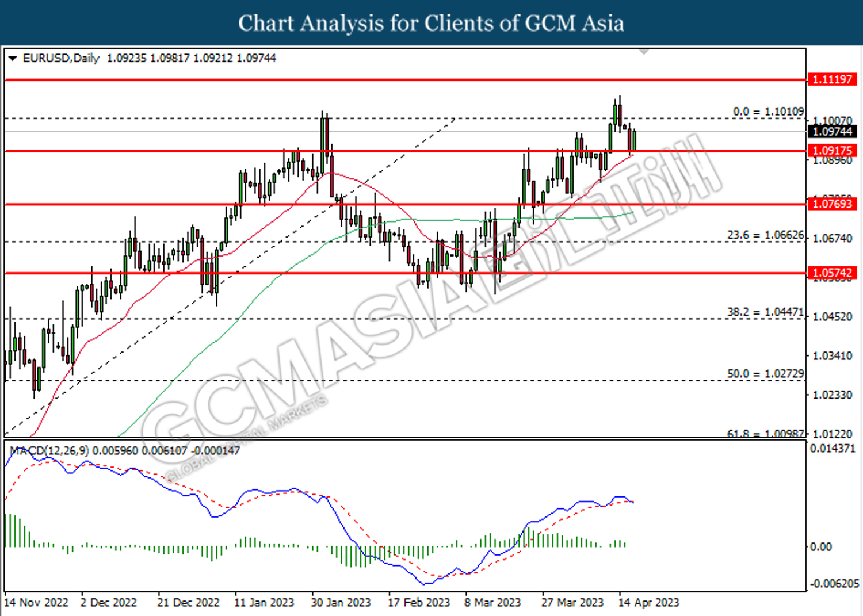Click the 1.04520 price axis value

coord(832,317)
